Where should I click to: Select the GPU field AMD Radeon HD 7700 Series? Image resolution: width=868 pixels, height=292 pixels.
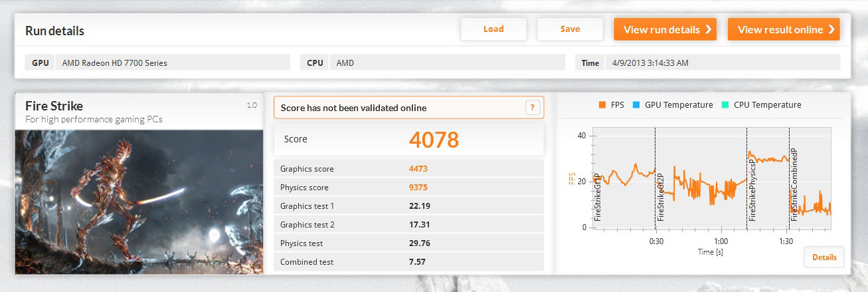[173, 63]
